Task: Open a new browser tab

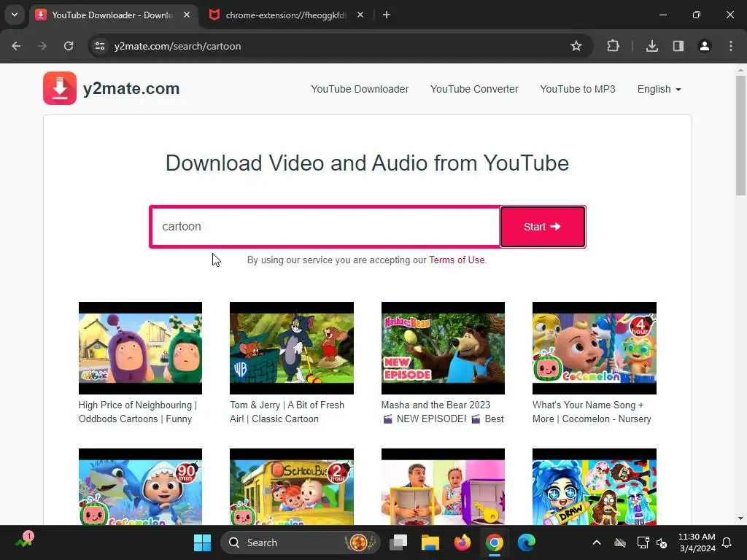Action: click(x=387, y=15)
